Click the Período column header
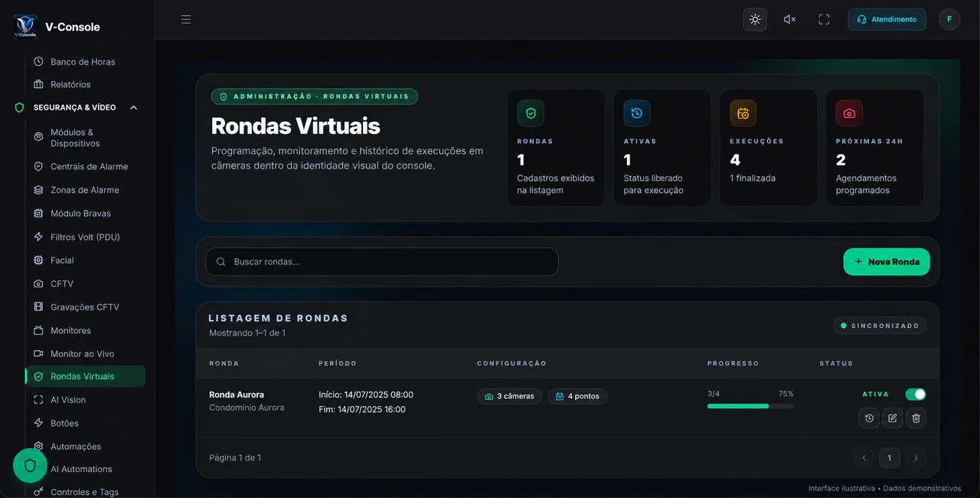980x498 pixels. tap(338, 363)
